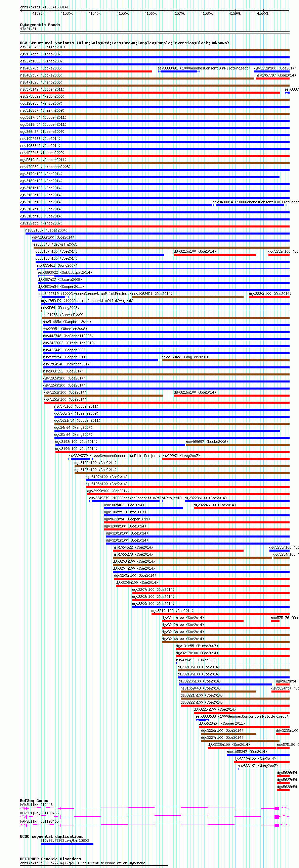This screenshot has width=299, height=868.
Task: Select the esv2762433 (Vogler2010) variant label
Action: click(43, 47)
